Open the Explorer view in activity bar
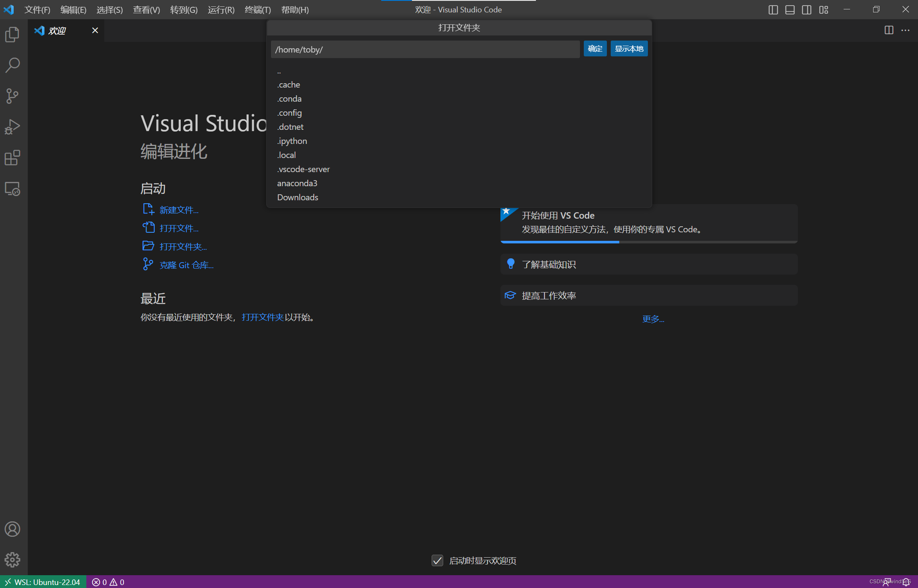This screenshot has height=588, width=918. pos(12,34)
